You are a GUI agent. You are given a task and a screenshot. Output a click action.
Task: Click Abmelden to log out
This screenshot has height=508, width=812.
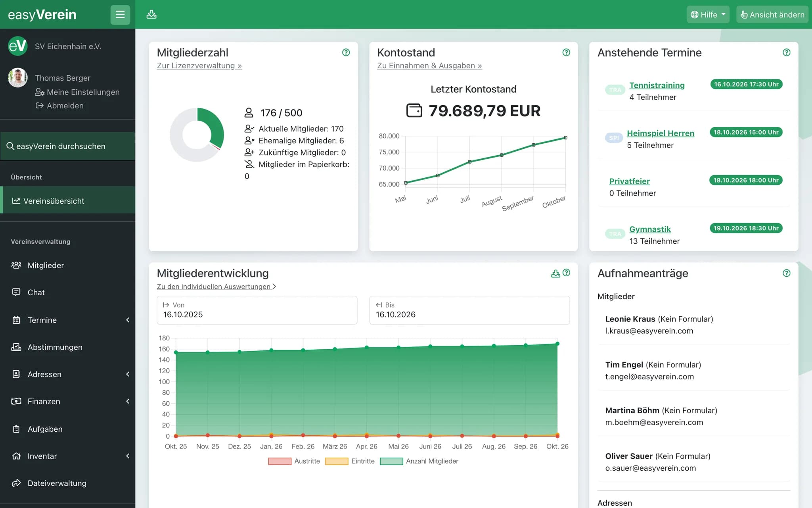coord(59,106)
